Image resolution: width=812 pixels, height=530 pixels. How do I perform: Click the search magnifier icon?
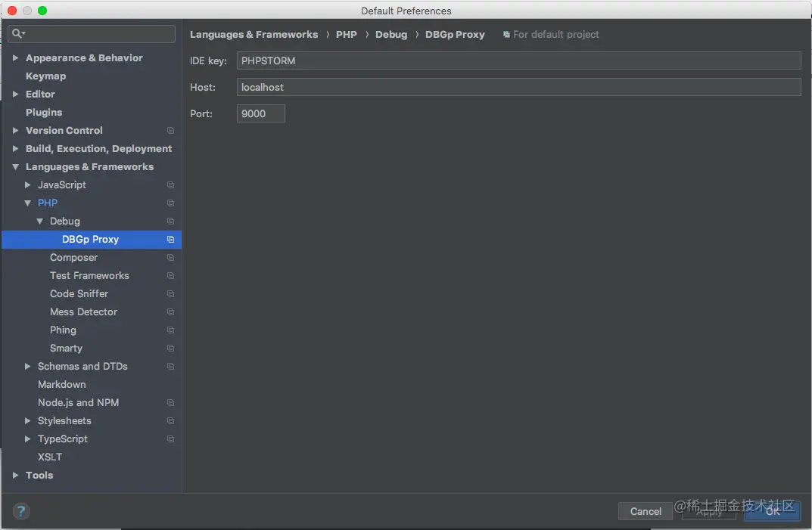click(x=18, y=33)
